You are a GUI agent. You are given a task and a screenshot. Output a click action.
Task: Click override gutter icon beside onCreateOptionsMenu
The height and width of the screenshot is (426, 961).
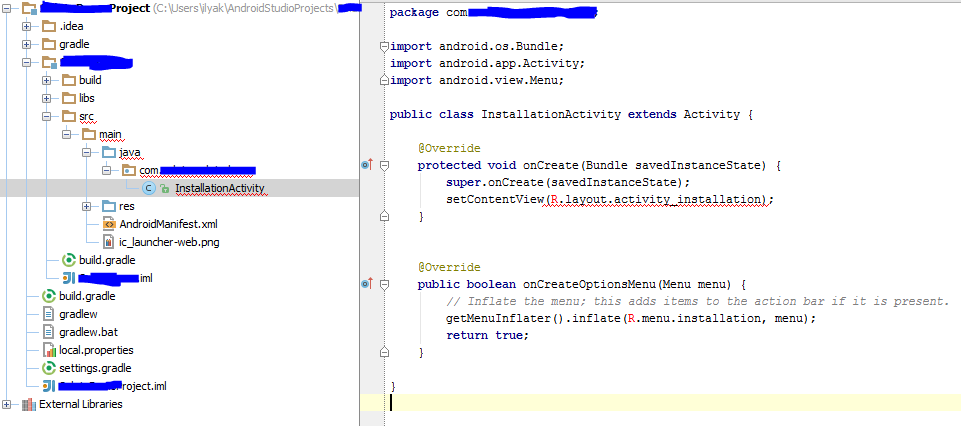tap(367, 284)
